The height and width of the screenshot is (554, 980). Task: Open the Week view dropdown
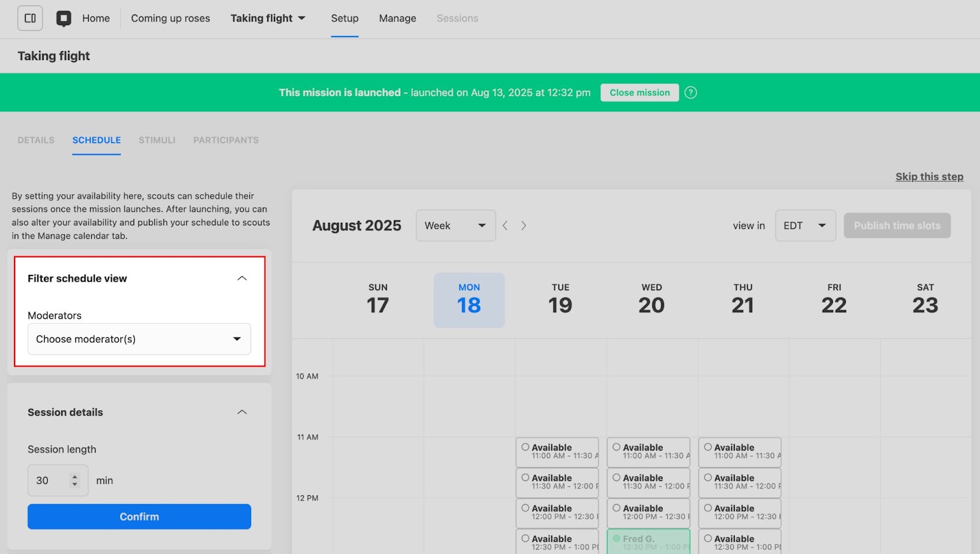[455, 226]
